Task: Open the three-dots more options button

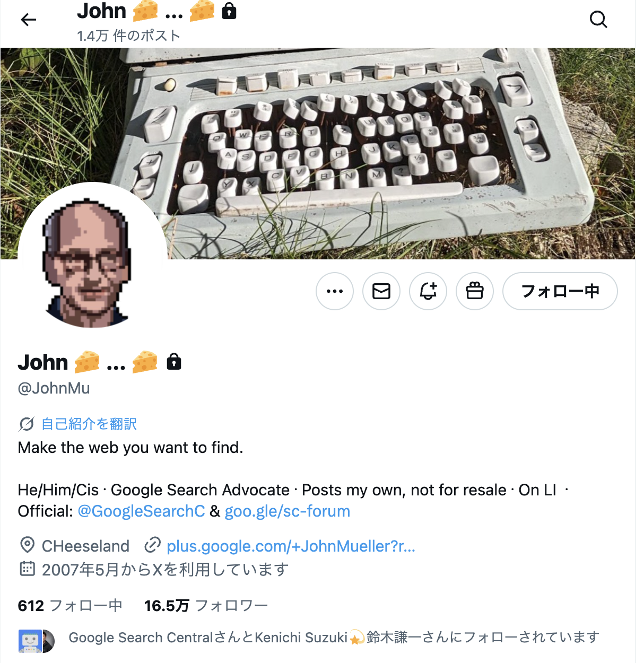Action: click(x=335, y=291)
